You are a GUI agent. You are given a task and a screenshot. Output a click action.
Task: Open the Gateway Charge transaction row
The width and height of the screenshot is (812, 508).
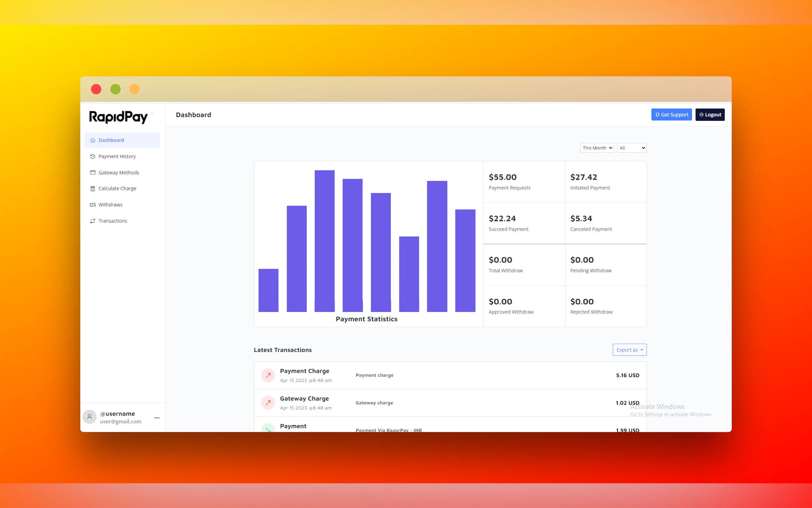[x=450, y=402]
